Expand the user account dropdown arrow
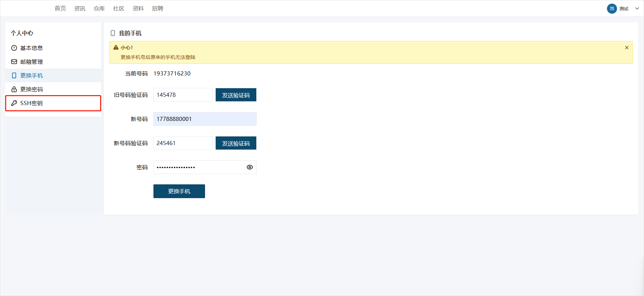 click(x=637, y=9)
